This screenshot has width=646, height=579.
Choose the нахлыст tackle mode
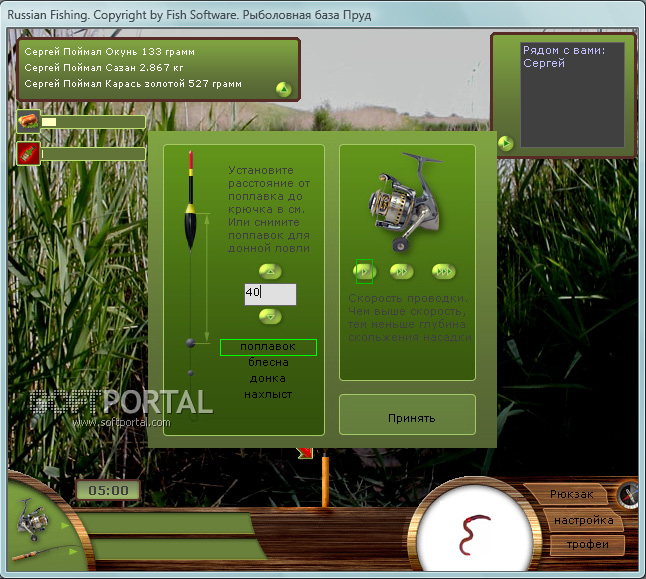(268, 394)
